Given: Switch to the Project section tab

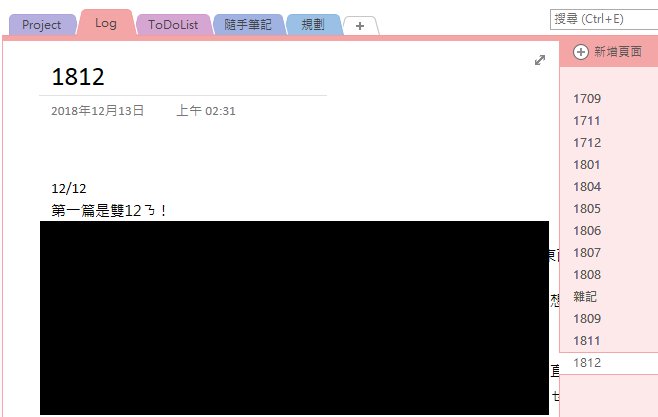Looking at the screenshot, I should click(42, 25).
